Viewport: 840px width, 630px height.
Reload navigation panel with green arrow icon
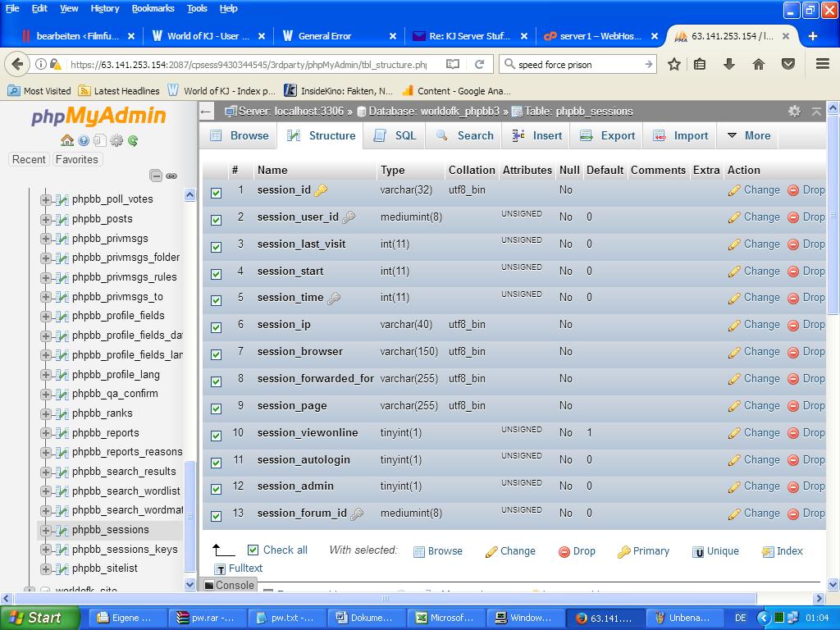point(133,140)
